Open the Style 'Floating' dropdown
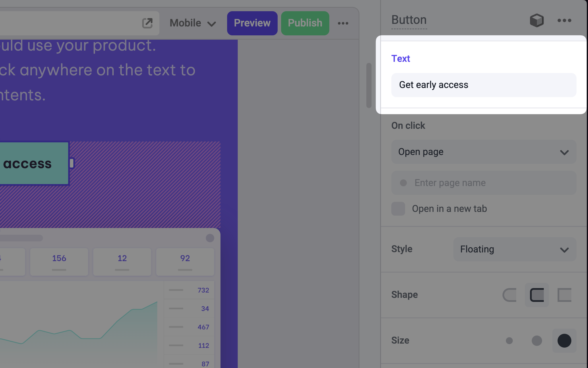The image size is (588, 368). [514, 249]
